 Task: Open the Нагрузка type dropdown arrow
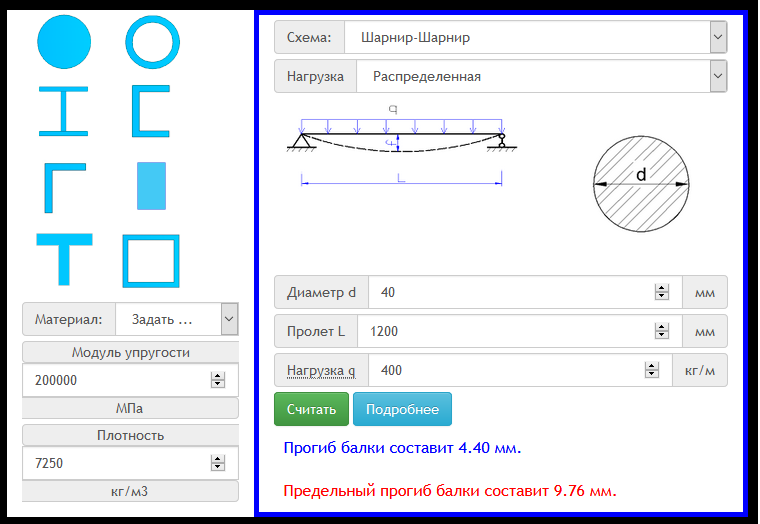[718, 76]
